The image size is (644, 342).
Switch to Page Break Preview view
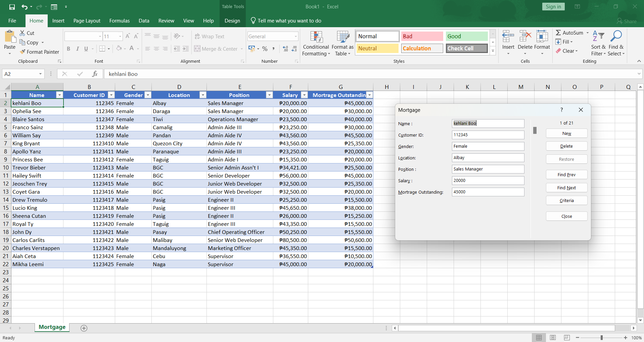pyautogui.click(x=567, y=338)
